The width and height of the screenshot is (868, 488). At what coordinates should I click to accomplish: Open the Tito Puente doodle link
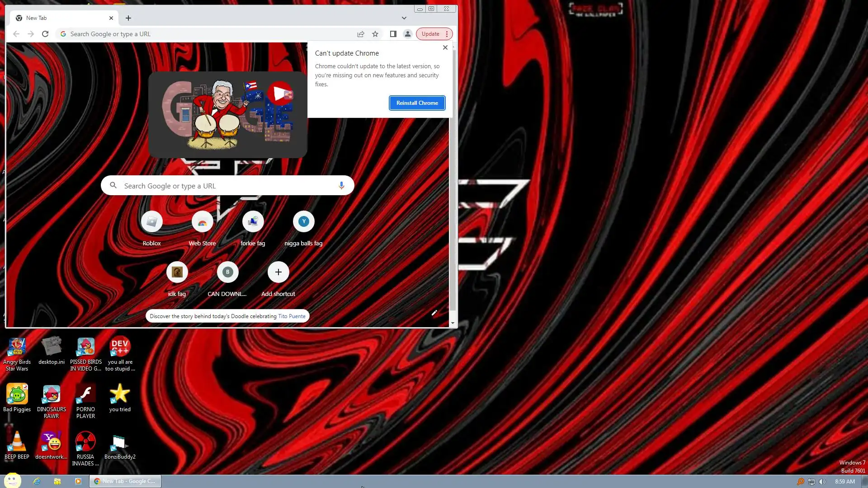(292, 316)
